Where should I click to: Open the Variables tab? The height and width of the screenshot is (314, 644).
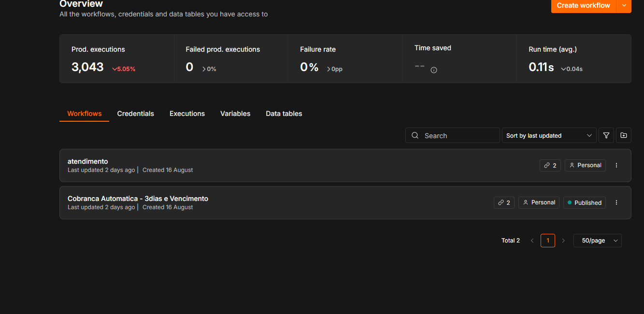pos(235,114)
